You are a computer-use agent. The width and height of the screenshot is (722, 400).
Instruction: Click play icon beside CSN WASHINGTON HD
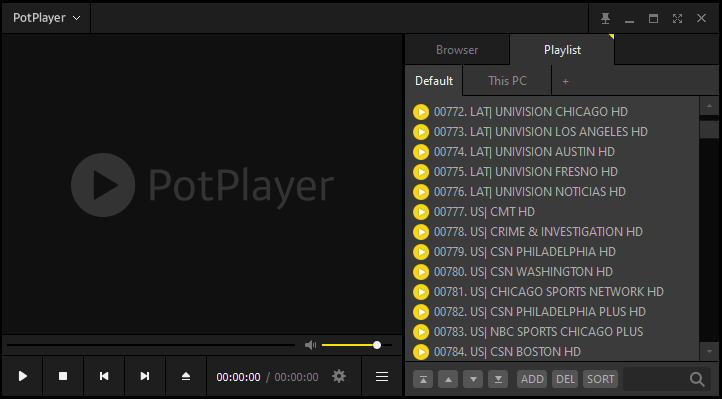[421, 272]
